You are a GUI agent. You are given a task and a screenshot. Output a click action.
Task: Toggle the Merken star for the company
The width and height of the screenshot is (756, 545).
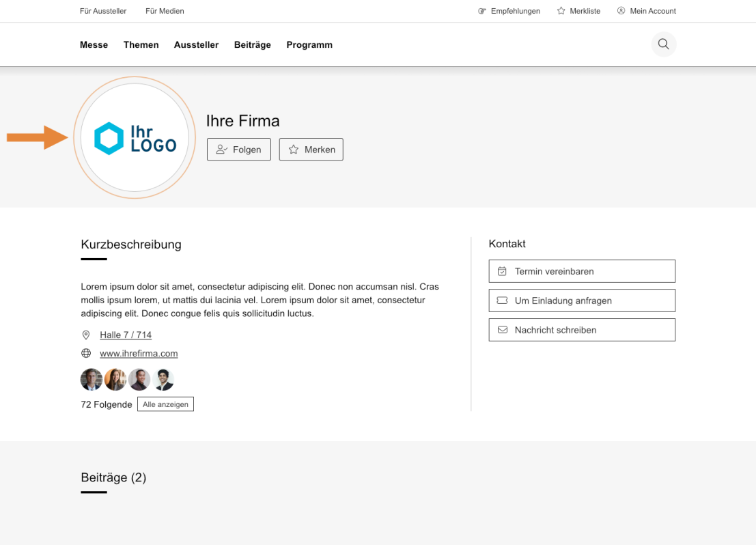pyautogui.click(x=311, y=149)
